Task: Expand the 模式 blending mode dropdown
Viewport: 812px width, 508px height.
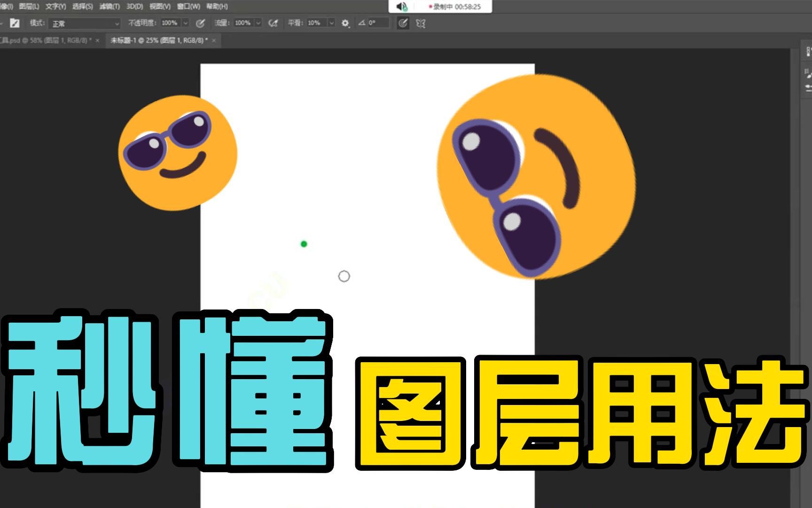Action: pyautogui.click(x=85, y=24)
